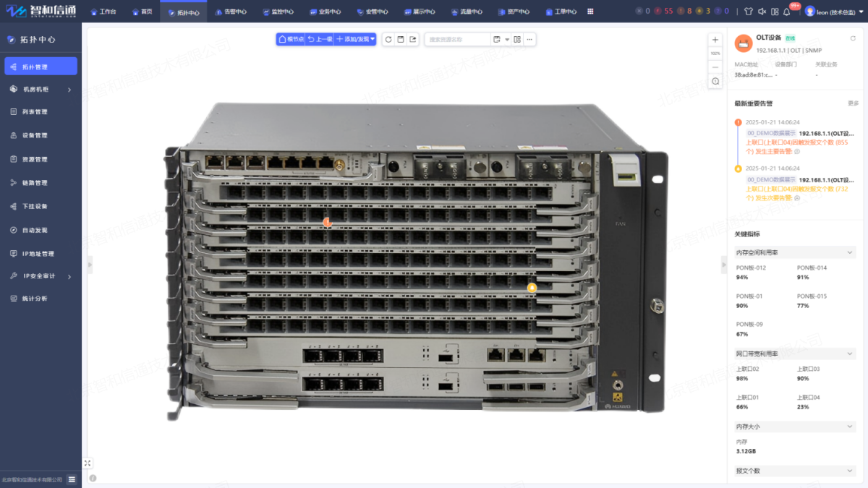Screen dimensions: 868x488
Task: Open the 工作台 tab in top navigation
Action: (103, 12)
